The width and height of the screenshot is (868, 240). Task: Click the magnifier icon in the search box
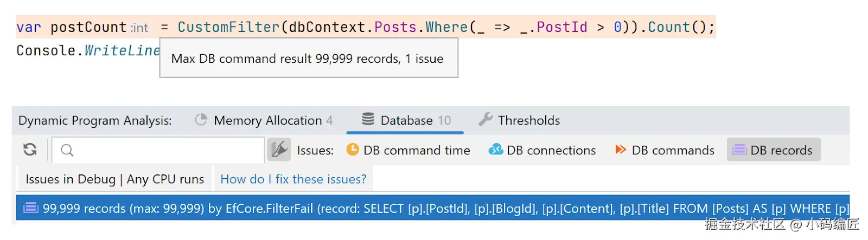pos(67,150)
